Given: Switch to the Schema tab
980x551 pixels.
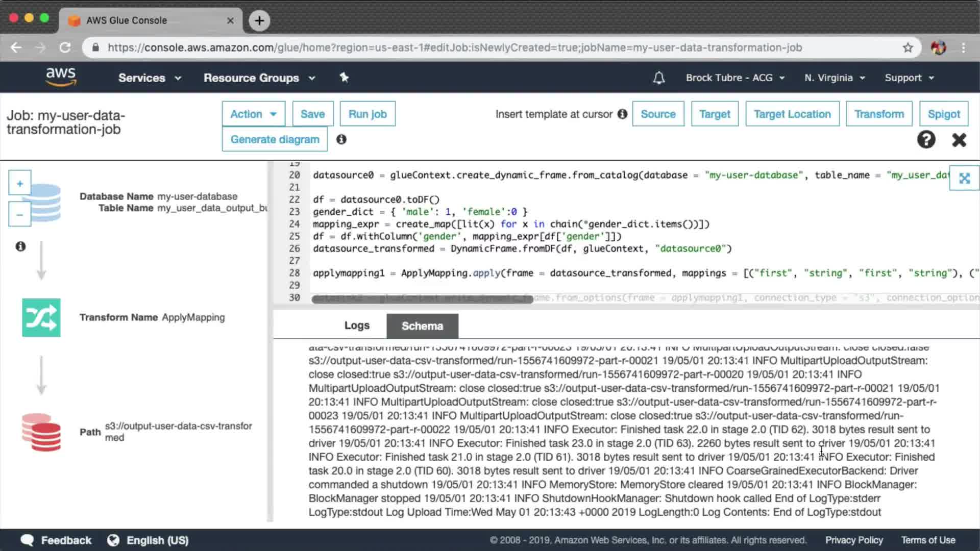Looking at the screenshot, I should (x=422, y=326).
